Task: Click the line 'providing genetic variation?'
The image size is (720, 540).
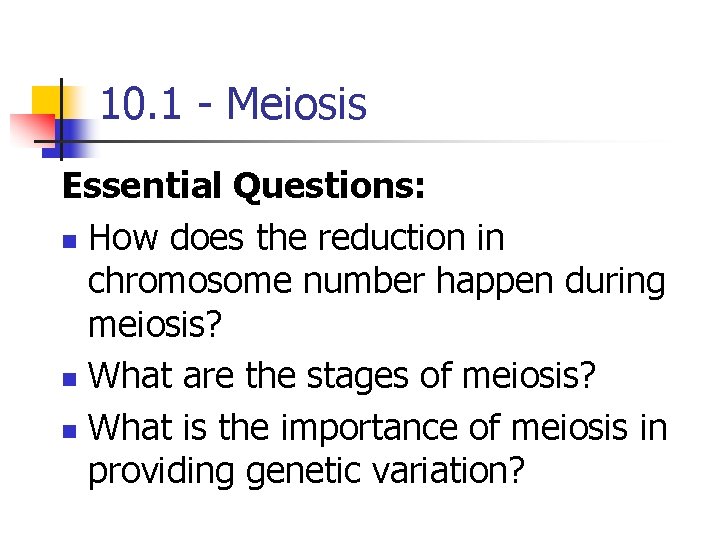Action: tap(305, 471)
